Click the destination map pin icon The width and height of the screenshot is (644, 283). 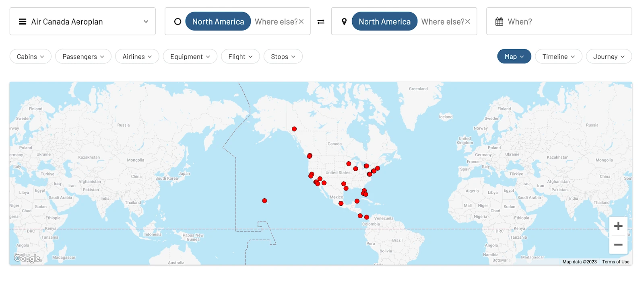coord(344,22)
